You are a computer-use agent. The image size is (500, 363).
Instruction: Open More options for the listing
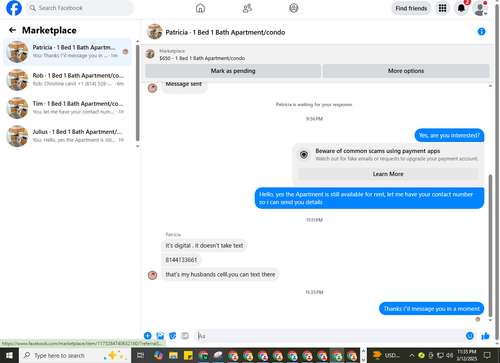(406, 71)
